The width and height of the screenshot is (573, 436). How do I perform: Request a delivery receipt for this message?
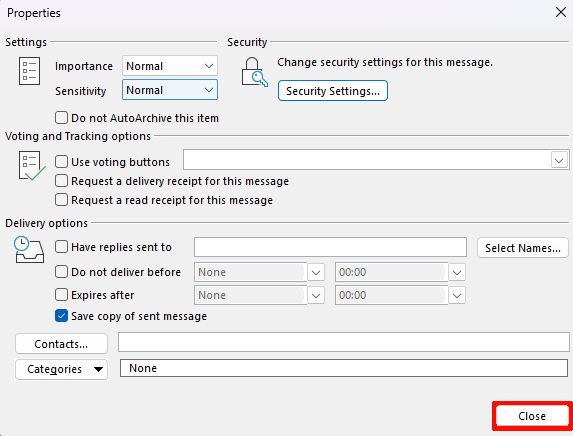point(61,181)
